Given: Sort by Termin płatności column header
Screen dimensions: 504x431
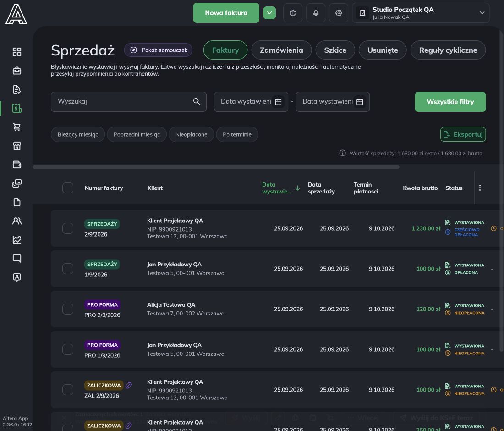Looking at the screenshot, I should tap(366, 188).
